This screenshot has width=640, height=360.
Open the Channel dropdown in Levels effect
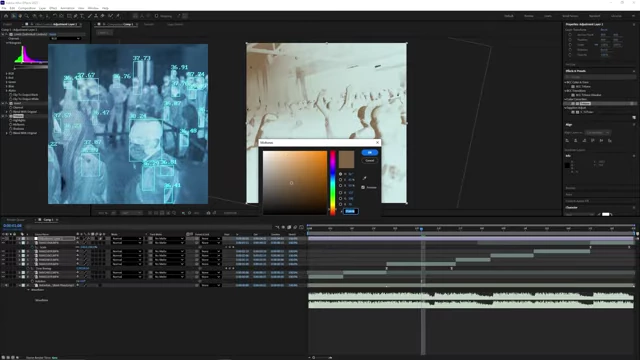pyautogui.click(x=66, y=38)
